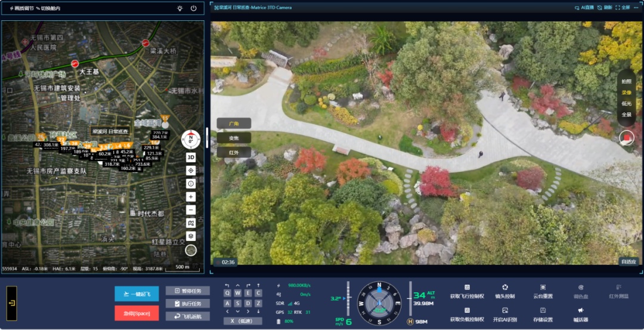Viewport: 644px width, 330px height.
Task: Click the yellow exit icon at bottom left
Action: (x=12, y=303)
